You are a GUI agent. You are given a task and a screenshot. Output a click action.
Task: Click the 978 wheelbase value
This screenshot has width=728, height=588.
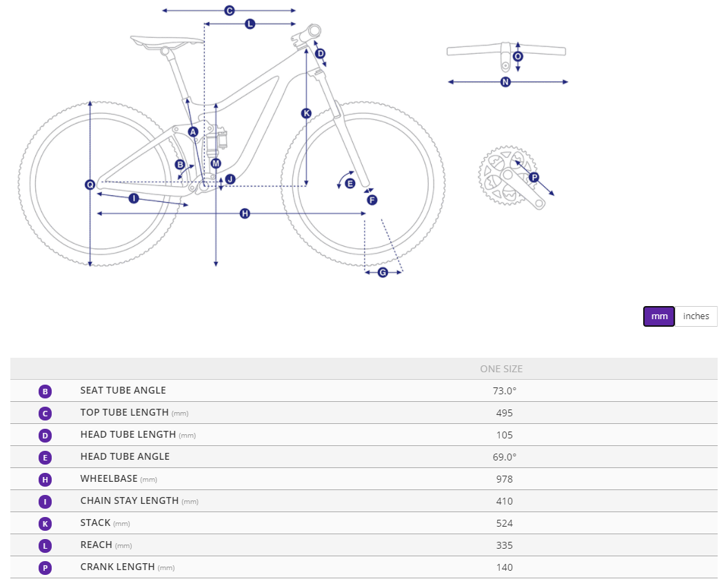[x=505, y=479]
